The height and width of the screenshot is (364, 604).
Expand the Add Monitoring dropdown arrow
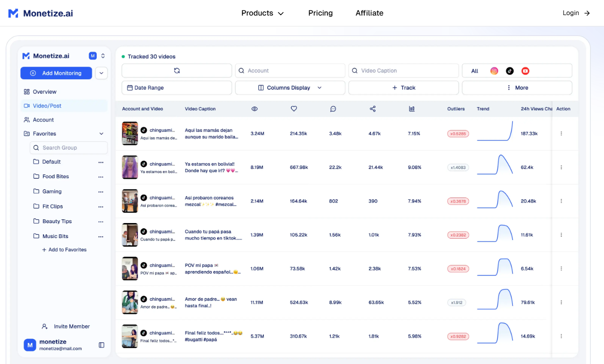(101, 73)
